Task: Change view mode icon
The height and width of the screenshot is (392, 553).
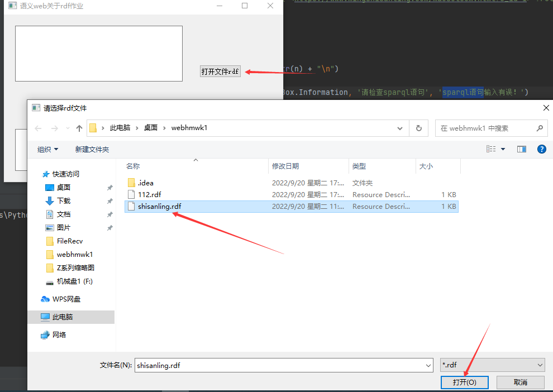Action: (x=491, y=149)
